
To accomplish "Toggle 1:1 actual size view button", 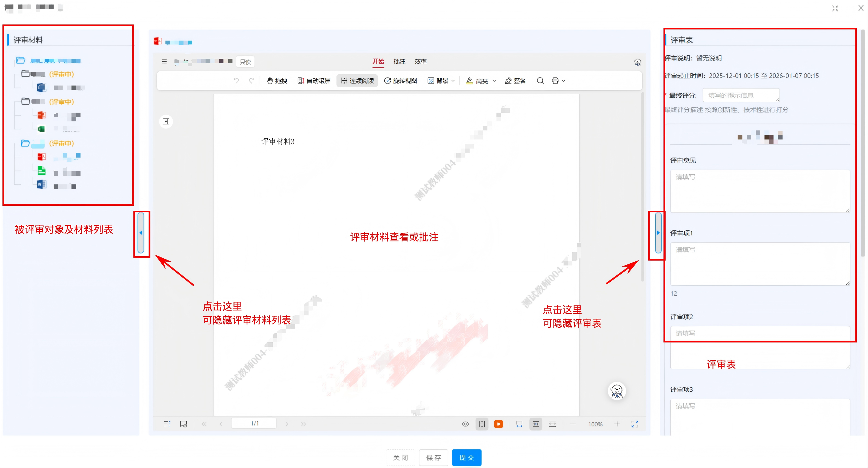I will coord(536,424).
